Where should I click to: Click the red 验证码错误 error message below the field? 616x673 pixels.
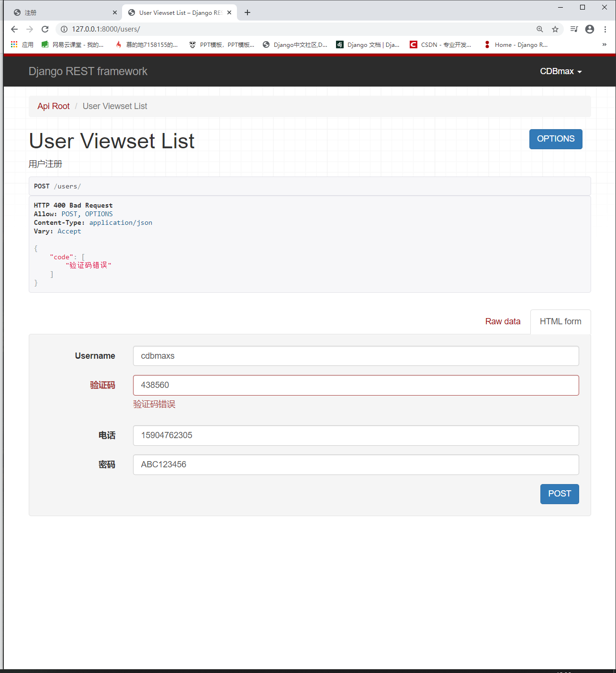(x=154, y=404)
